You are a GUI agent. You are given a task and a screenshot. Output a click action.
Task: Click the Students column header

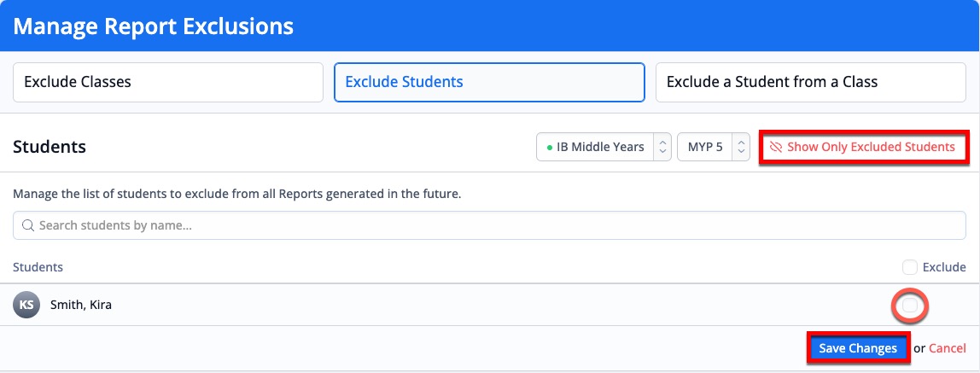pyautogui.click(x=38, y=267)
